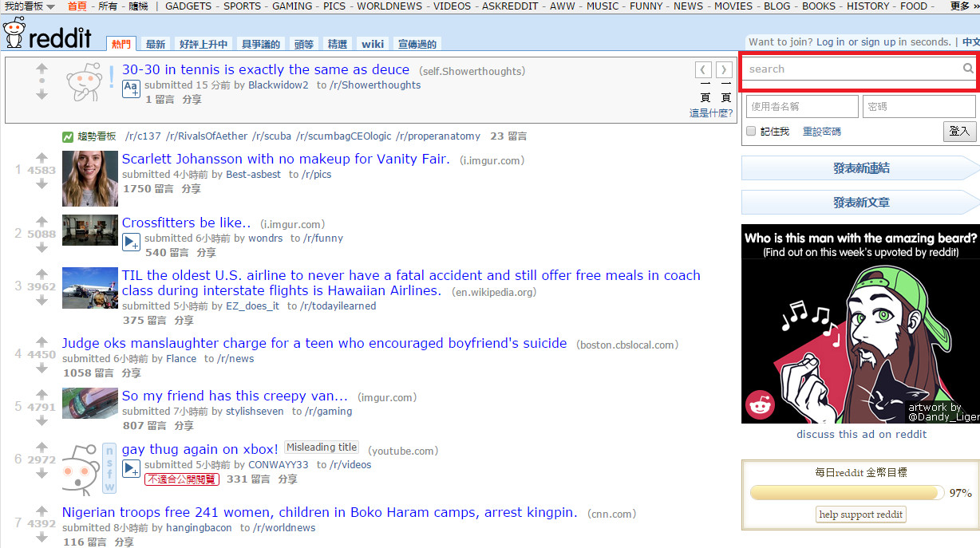Upvote the gay thug xbox post
The image size is (980, 548).
click(x=41, y=447)
